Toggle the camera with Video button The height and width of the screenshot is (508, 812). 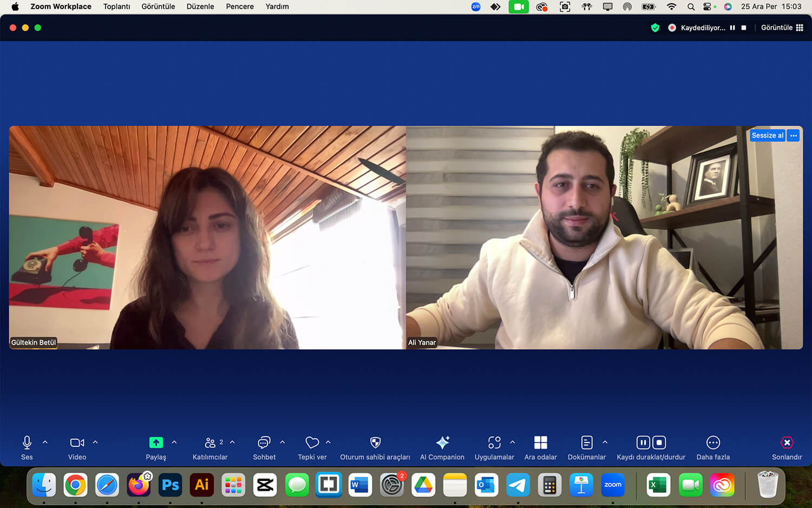pos(77,443)
